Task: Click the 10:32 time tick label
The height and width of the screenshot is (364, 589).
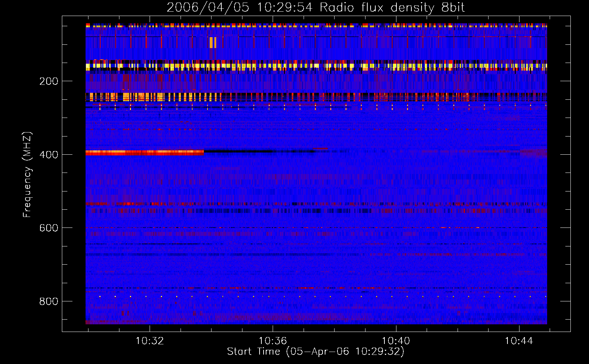Action: click(x=150, y=341)
